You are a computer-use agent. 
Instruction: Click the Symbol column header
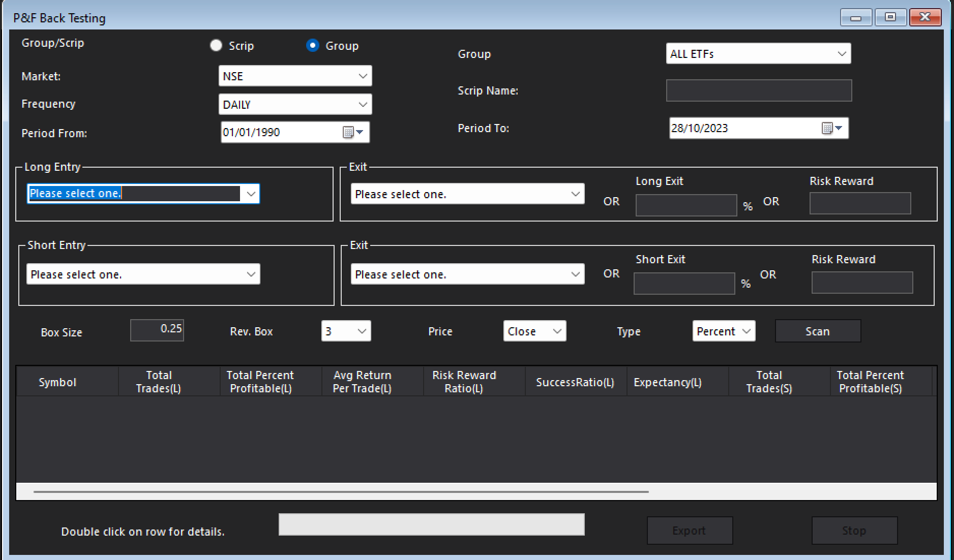coord(67,382)
